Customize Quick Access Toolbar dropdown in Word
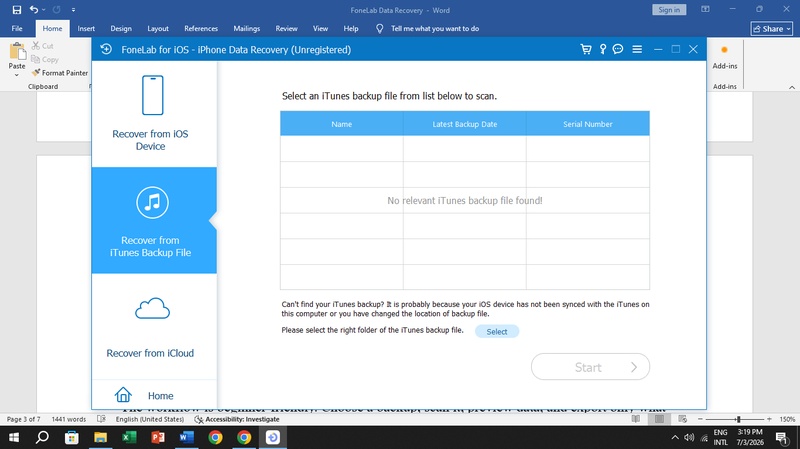 pyautogui.click(x=73, y=10)
